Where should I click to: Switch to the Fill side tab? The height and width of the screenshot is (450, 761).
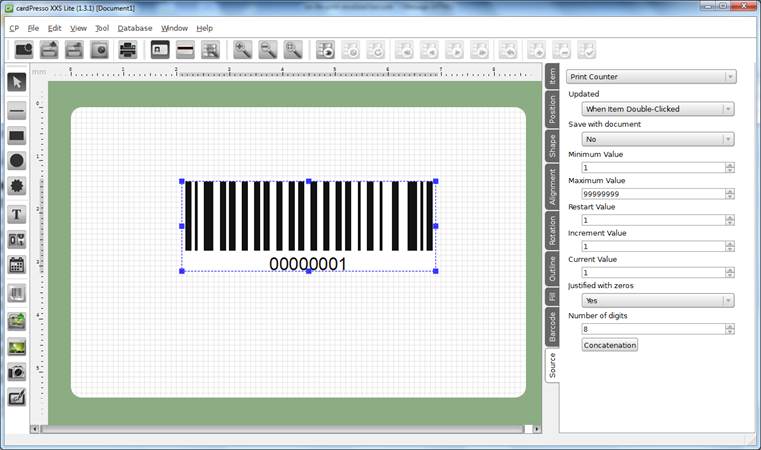pyautogui.click(x=552, y=297)
